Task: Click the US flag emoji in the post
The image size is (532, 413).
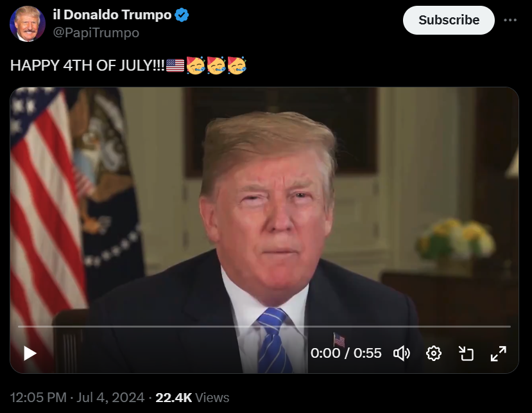Action: (175, 66)
